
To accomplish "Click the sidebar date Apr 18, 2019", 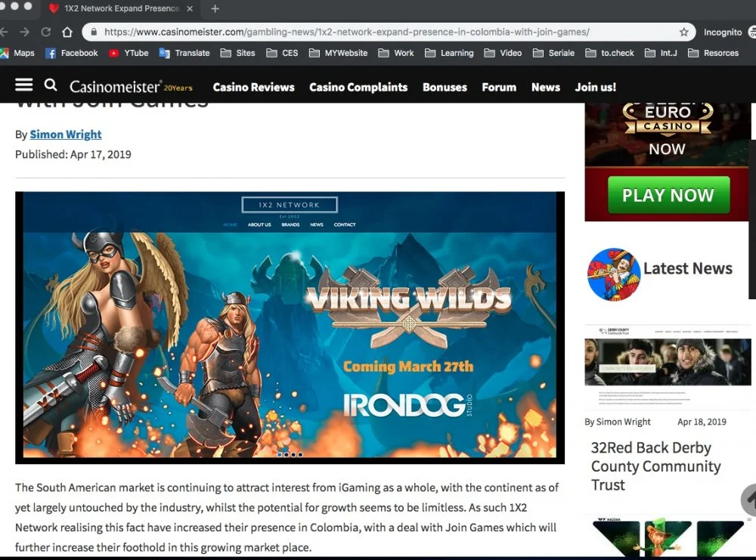I will pyautogui.click(x=702, y=422).
